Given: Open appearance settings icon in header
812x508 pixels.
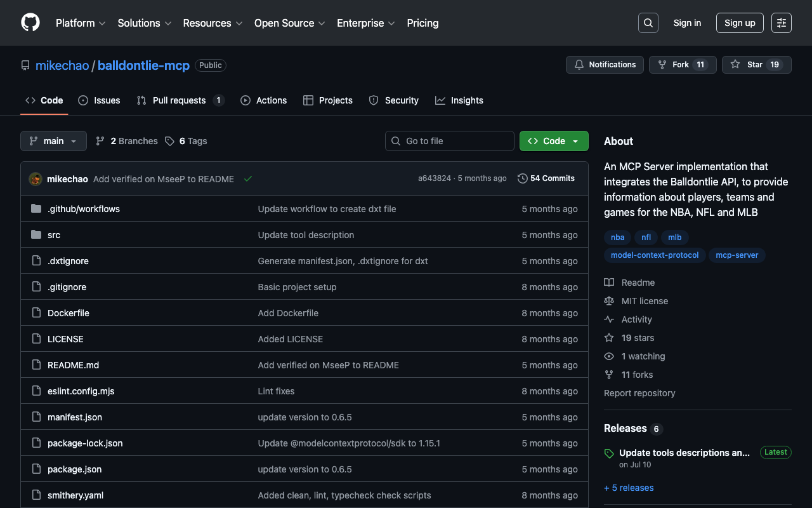Looking at the screenshot, I should 781,23.
